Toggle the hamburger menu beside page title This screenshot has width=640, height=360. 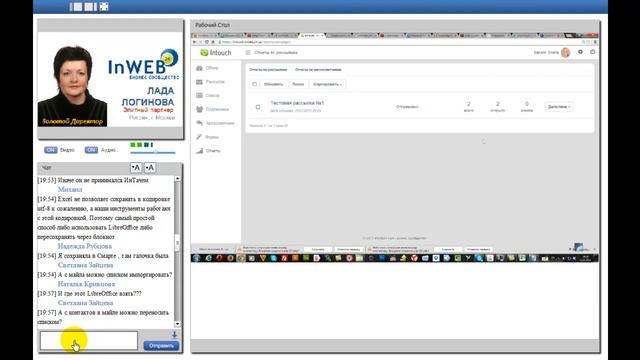coord(248,53)
